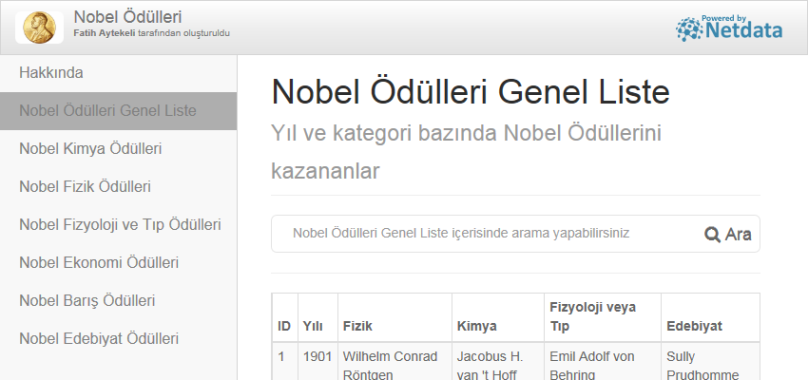The image size is (808, 380).
Task: Click the Fizik column header
Action: point(395,317)
